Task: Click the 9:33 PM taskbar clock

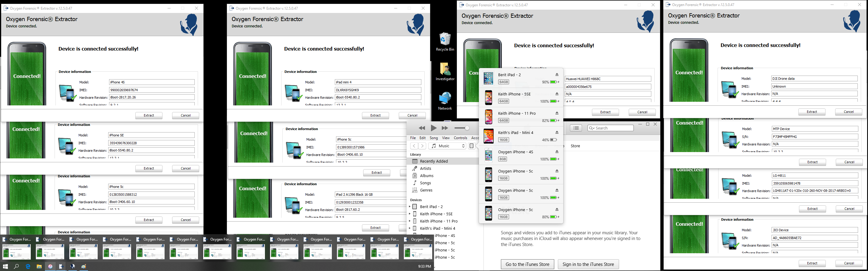Action: [425, 266]
